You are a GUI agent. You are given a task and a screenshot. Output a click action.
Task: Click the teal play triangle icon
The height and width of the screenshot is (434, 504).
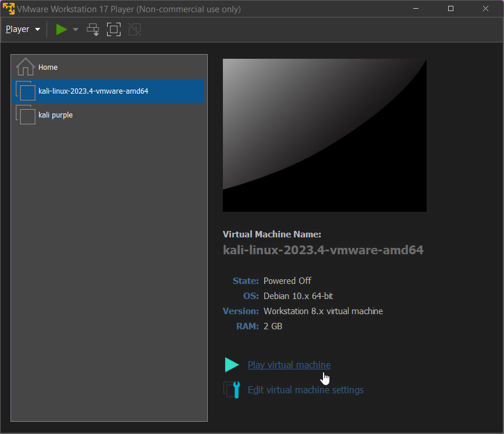232,365
